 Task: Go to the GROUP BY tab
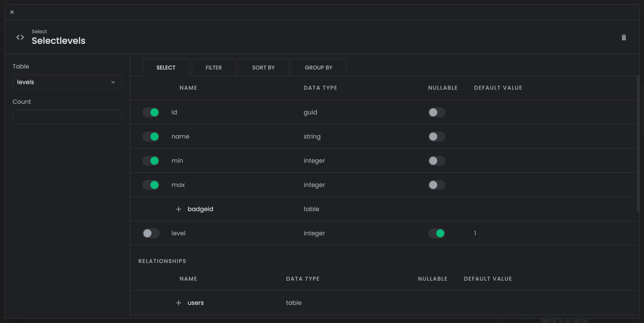pyautogui.click(x=318, y=68)
